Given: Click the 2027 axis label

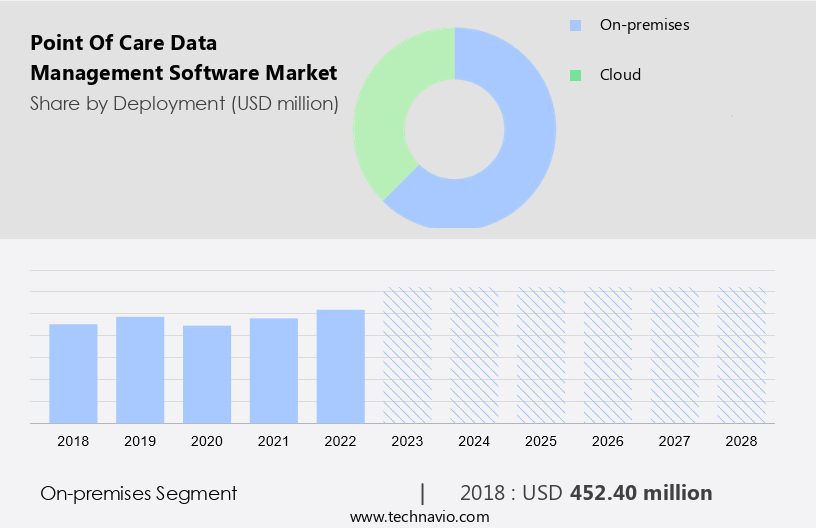Looking at the screenshot, I should coord(675,441).
